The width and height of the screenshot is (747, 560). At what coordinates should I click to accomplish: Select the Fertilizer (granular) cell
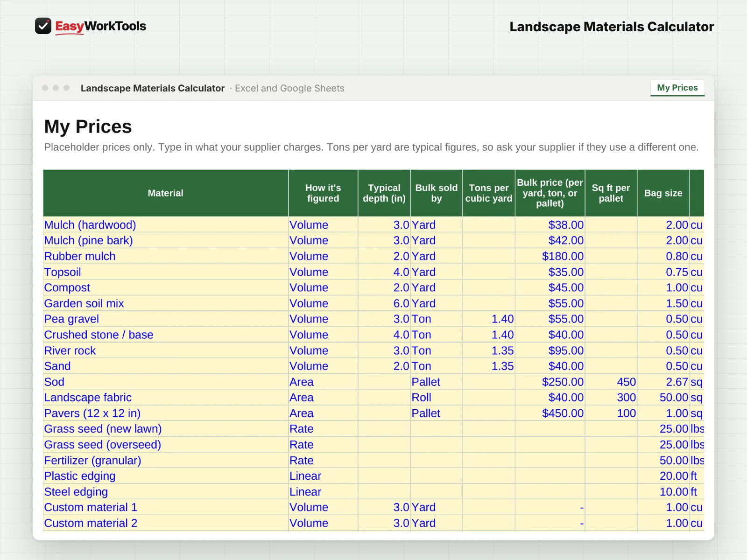(166, 461)
